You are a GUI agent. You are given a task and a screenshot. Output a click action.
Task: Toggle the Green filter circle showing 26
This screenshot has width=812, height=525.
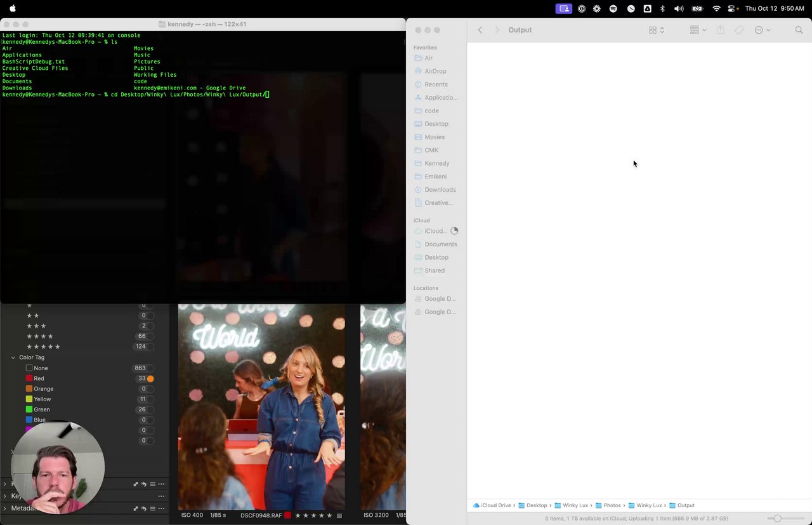(150, 409)
